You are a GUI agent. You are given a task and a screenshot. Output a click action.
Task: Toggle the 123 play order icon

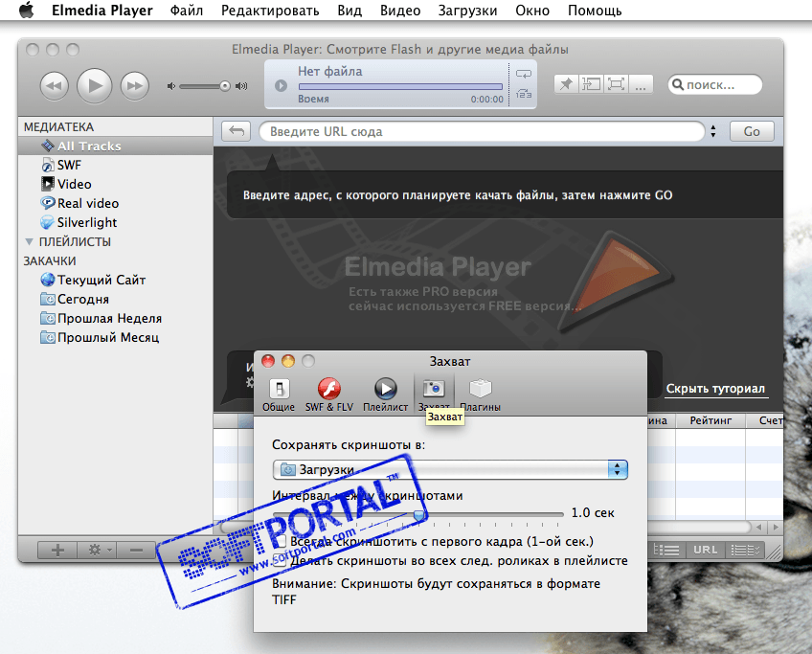(x=524, y=94)
